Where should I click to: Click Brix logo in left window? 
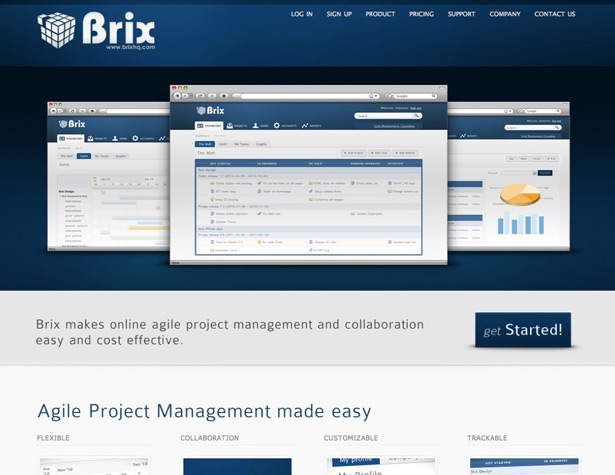click(x=72, y=124)
